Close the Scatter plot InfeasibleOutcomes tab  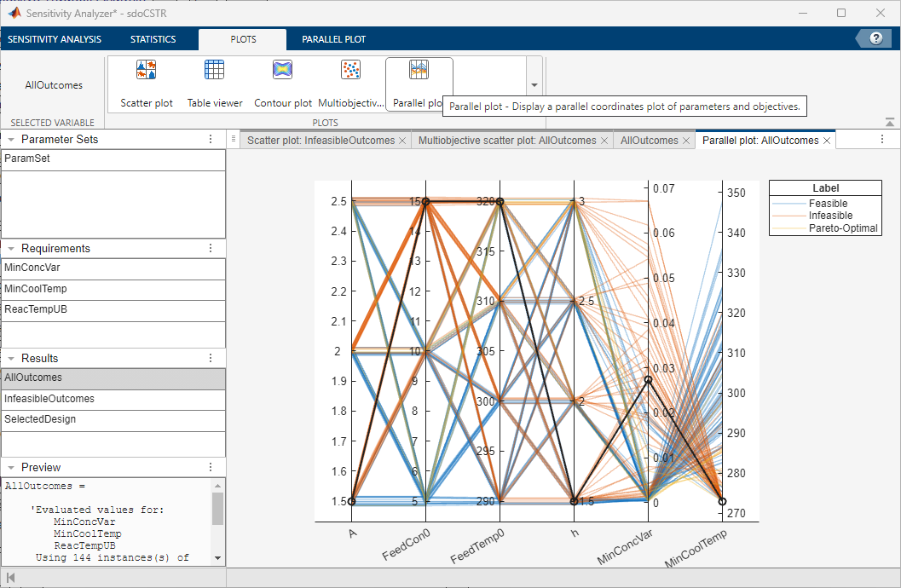click(x=402, y=141)
